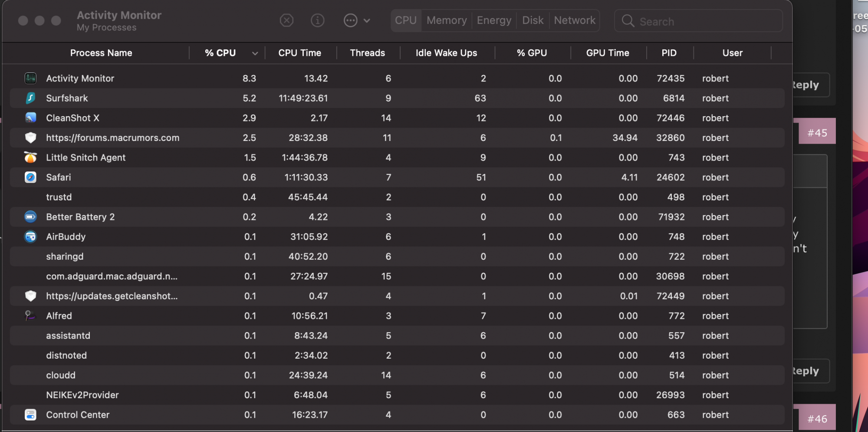Click the stop process (X) toolbar icon
868x432 pixels.
click(286, 20)
